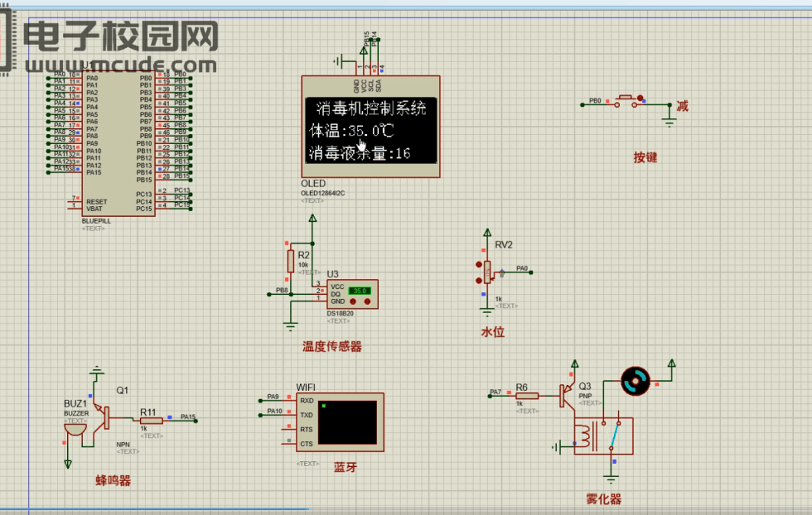Click the www.mcude.com watermark link
812x515 pixels.
[120, 65]
